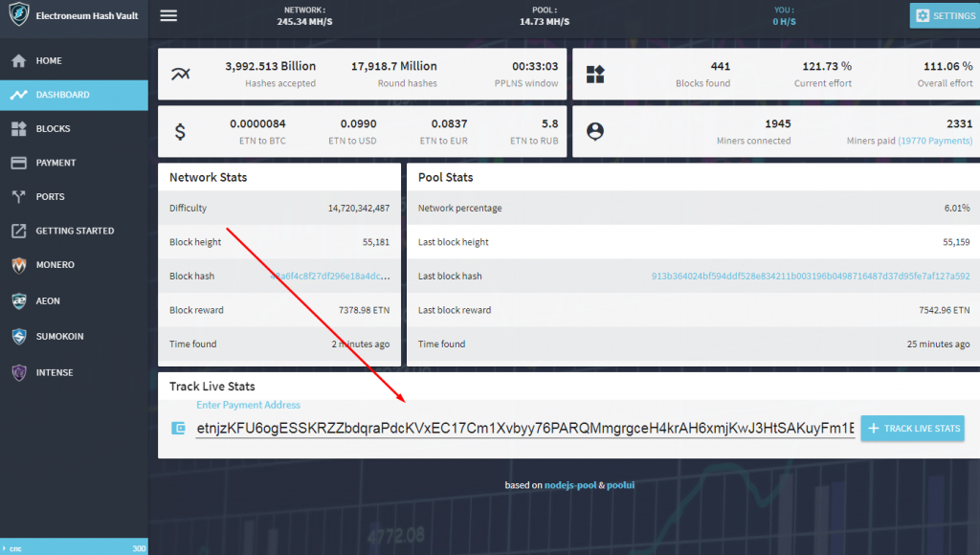
Task: Go to the Payment section
Action: point(56,163)
